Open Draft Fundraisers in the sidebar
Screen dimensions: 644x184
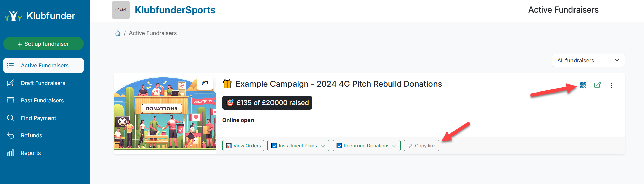(x=43, y=83)
